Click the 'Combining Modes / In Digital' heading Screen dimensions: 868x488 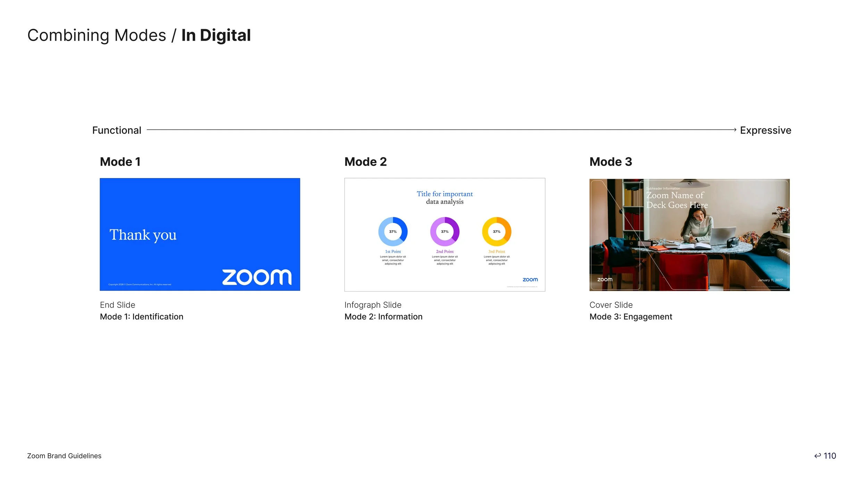click(x=139, y=35)
